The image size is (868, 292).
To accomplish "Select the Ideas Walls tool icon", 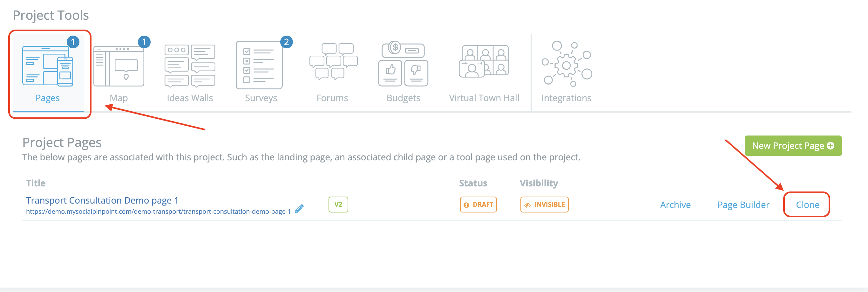I will 190,66.
